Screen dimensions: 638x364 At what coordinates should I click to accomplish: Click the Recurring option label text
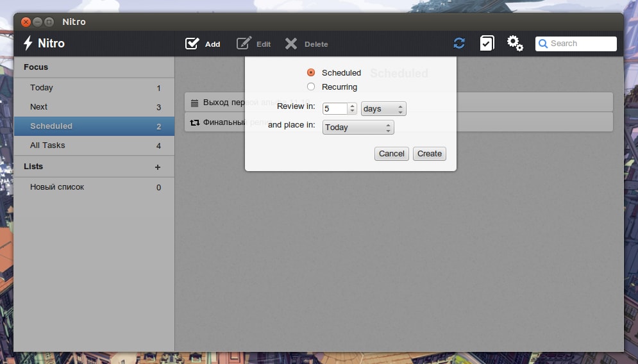pos(339,87)
